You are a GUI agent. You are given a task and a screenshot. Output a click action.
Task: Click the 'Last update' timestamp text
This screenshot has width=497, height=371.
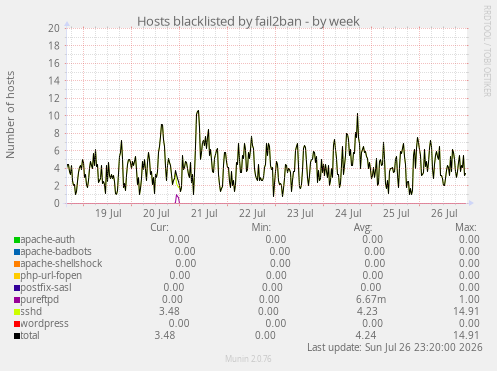click(395, 347)
